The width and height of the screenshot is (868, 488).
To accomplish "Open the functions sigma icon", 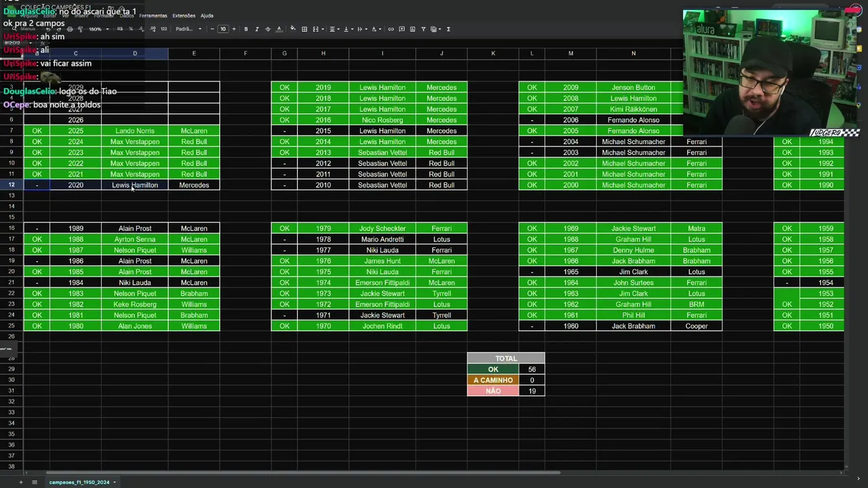I will coord(449,29).
